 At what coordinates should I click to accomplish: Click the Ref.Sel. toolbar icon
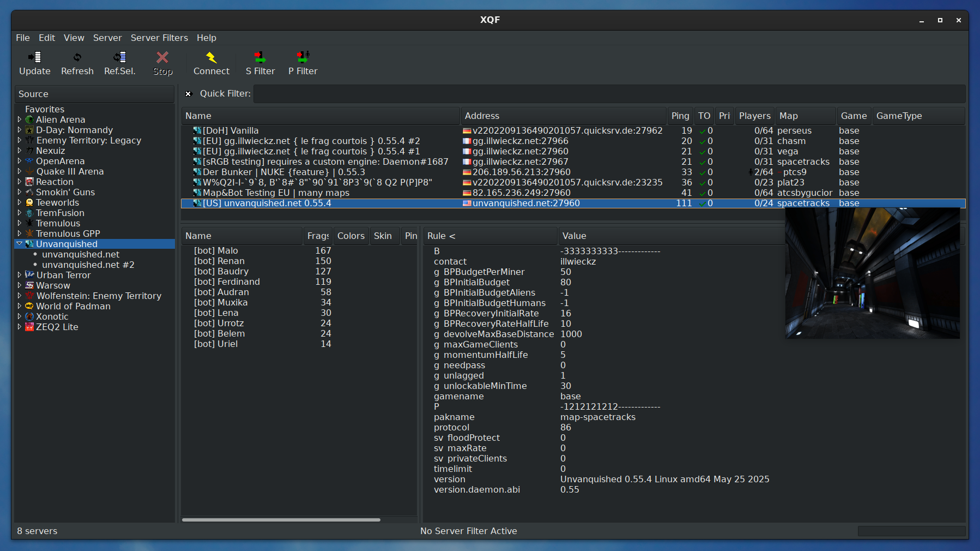coord(120,57)
